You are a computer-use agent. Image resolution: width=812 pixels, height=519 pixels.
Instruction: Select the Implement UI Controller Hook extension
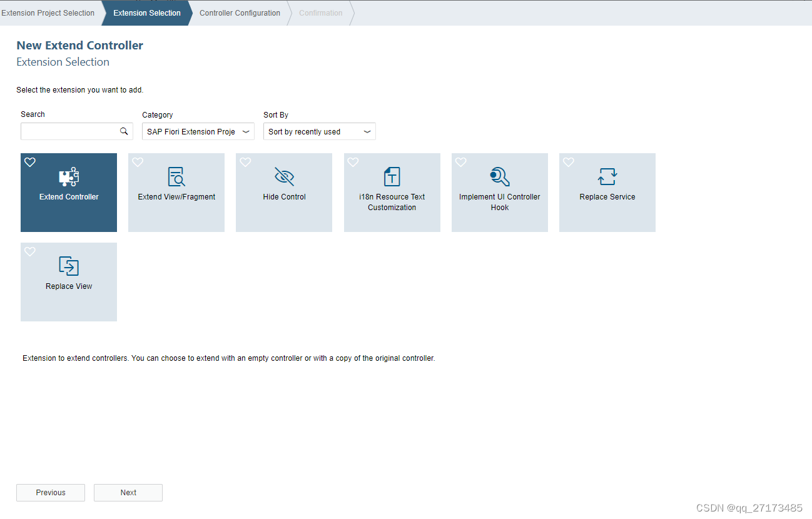(499, 193)
